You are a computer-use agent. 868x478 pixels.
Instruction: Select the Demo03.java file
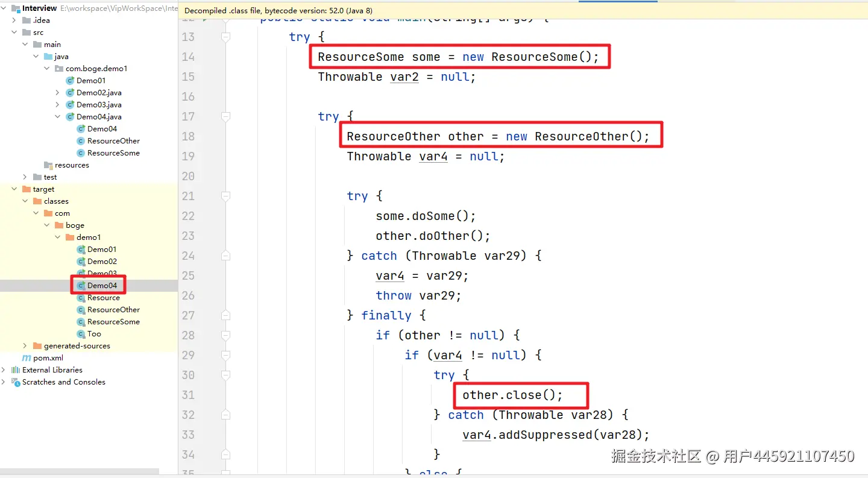coord(99,105)
